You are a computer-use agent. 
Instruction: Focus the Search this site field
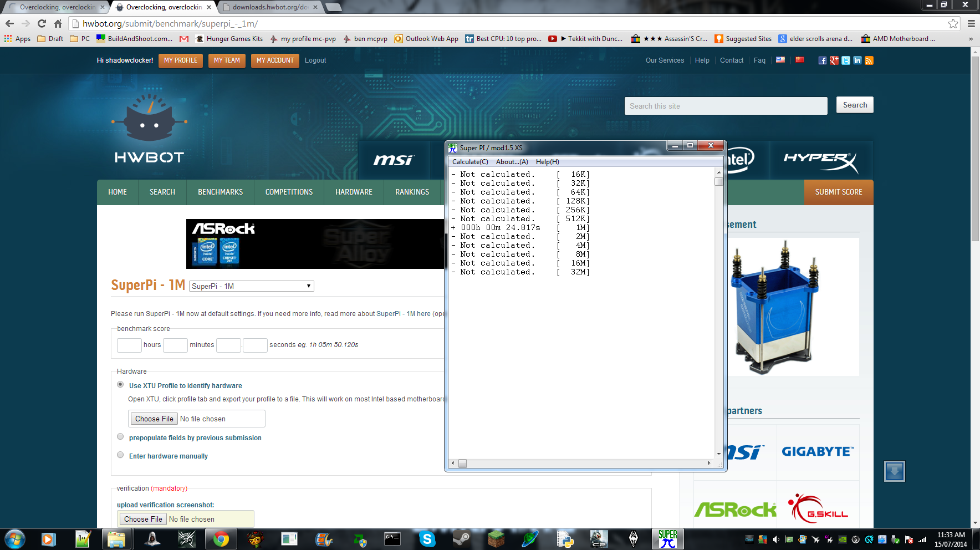pyautogui.click(x=726, y=106)
